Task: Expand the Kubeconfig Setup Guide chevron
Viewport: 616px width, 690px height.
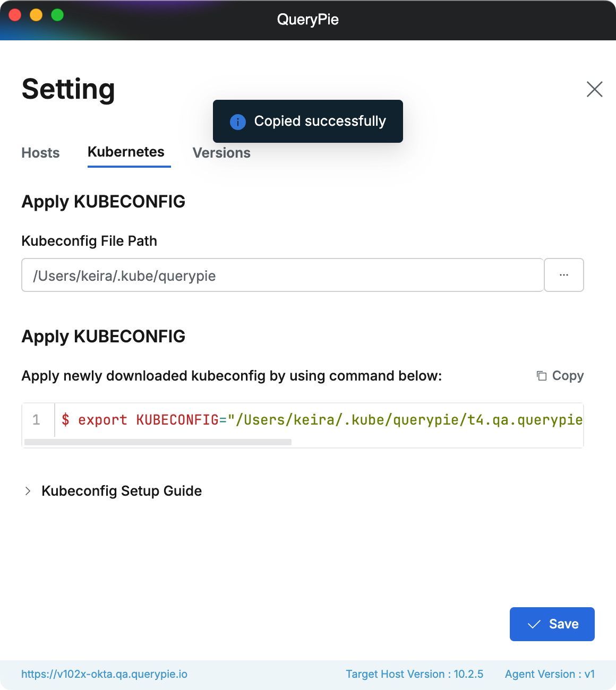Action: point(28,491)
